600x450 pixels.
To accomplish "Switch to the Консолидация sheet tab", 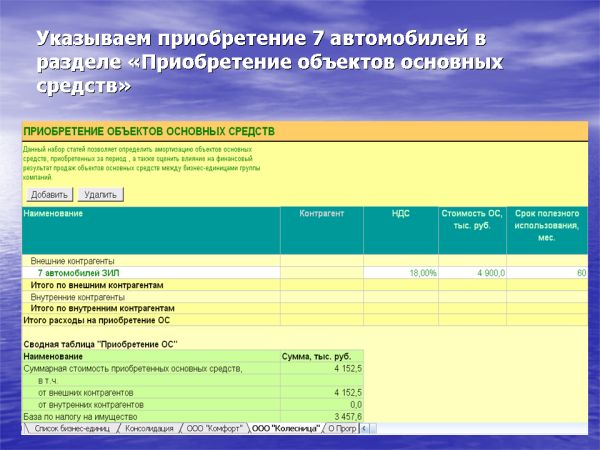I will click(149, 429).
